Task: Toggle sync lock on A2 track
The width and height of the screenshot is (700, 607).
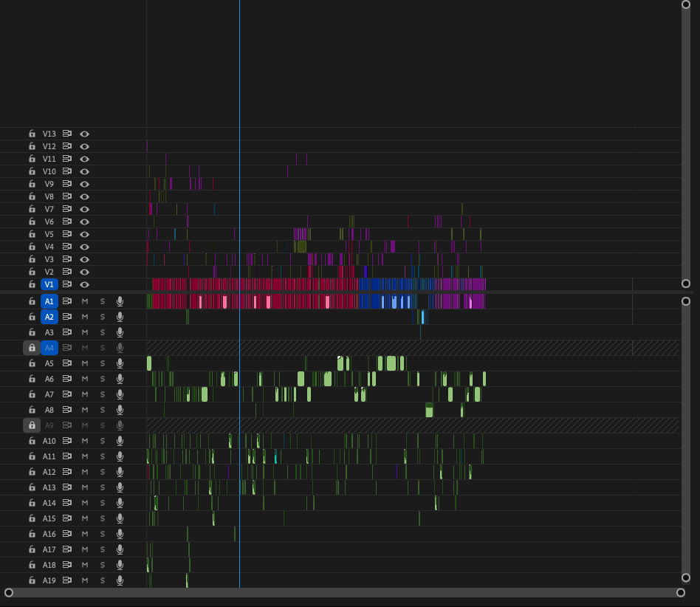Action: pyautogui.click(x=67, y=317)
